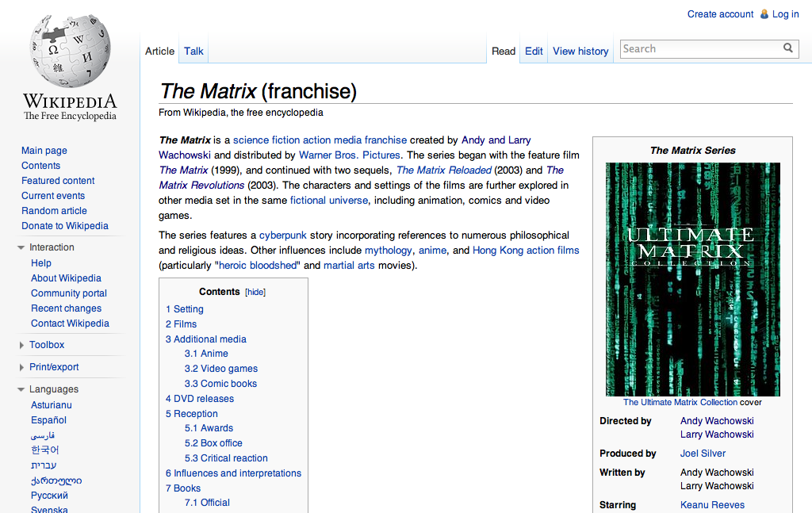Open the martial arts link
Viewport: 812px width, 513px height.
tap(349, 265)
